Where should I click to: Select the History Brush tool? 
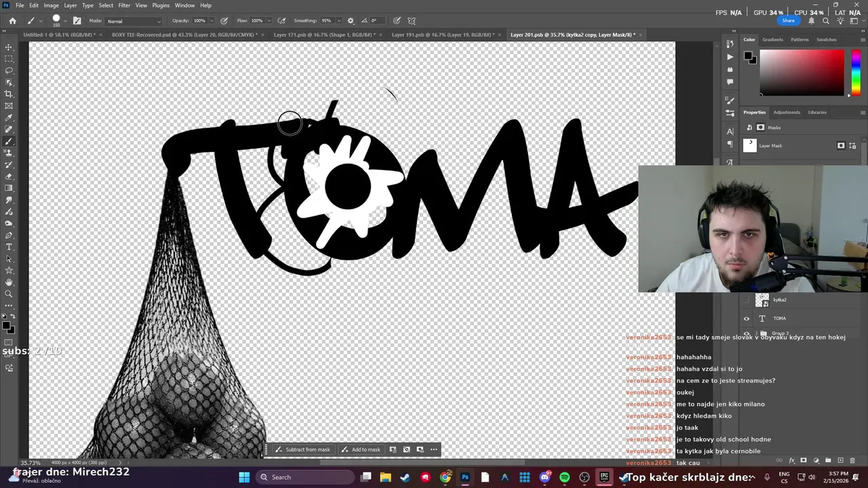pyautogui.click(x=9, y=165)
